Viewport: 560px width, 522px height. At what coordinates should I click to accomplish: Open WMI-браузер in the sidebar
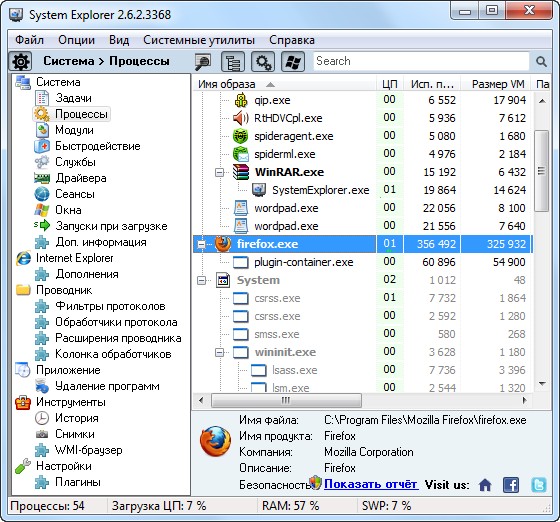click(88, 450)
